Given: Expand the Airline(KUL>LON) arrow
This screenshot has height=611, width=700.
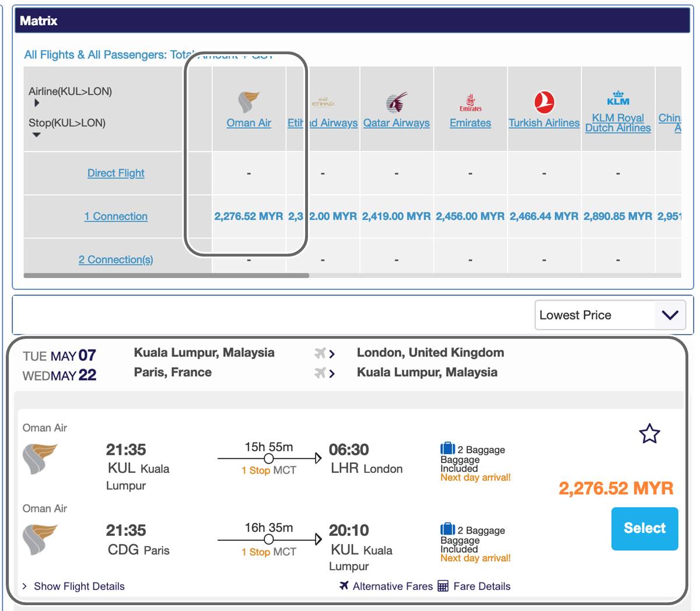Looking at the screenshot, I should pos(37,103).
